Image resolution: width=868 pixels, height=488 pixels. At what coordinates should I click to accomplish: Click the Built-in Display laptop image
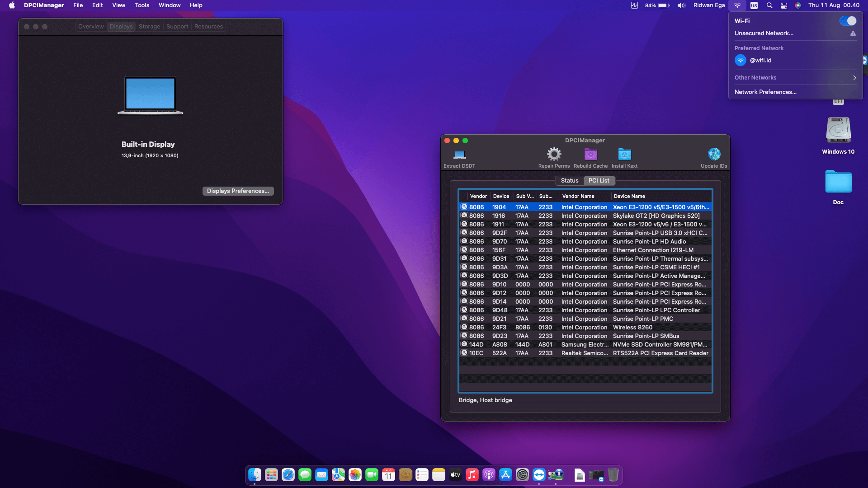pyautogui.click(x=150, y=95)
